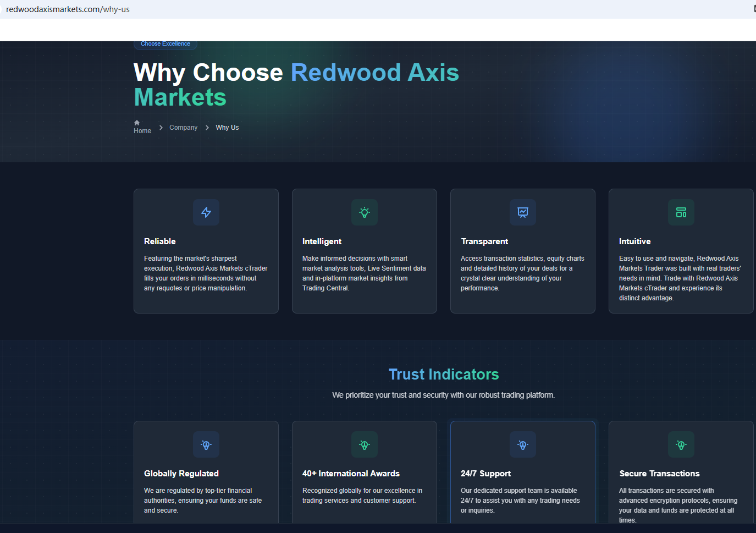Select the green icon above 40+ International Awards
This screenshot has width=756, height=533.
(365, 444)
